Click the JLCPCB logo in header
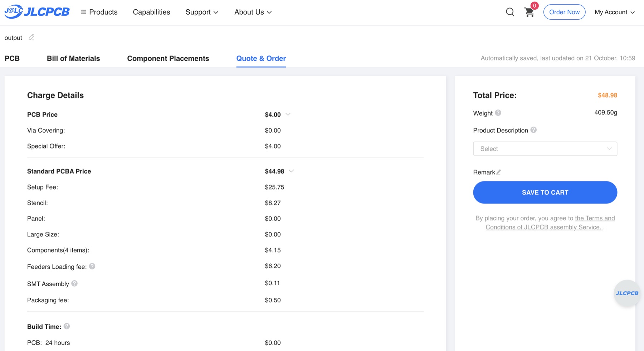 [37, 12]
